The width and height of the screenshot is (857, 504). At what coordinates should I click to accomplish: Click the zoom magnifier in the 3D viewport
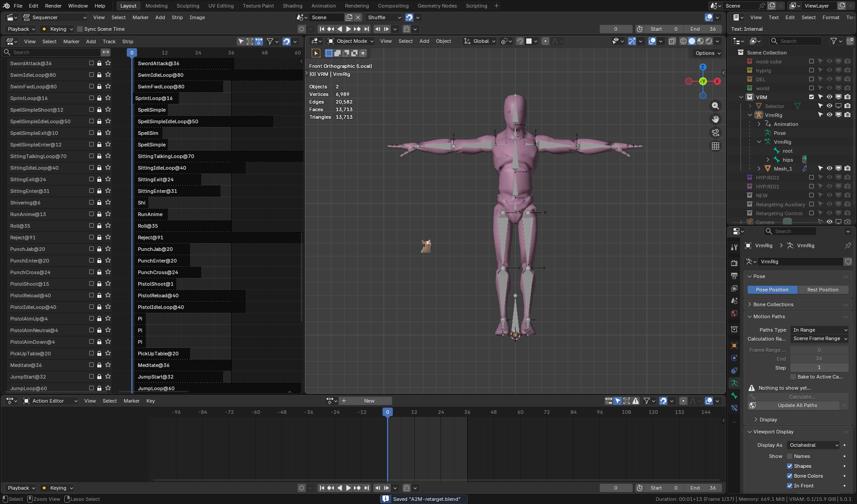(716, 106)
